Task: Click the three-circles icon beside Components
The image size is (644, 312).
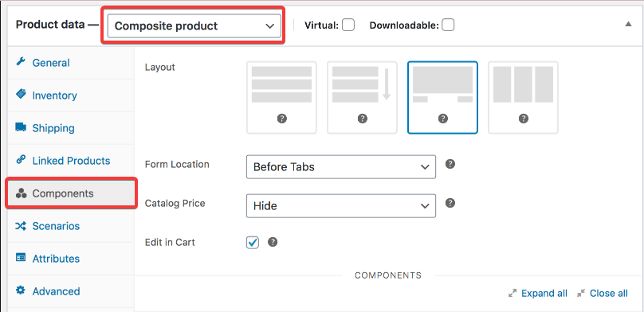Action: click(21, 193)
